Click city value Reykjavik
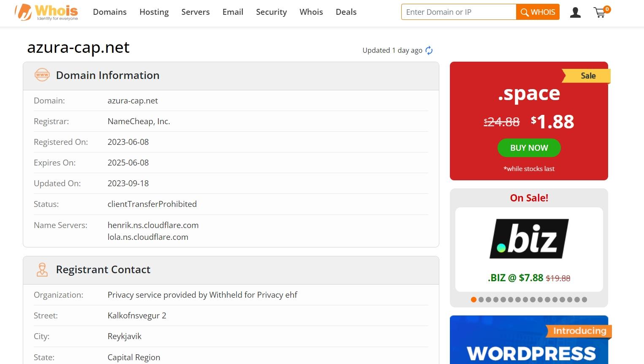The image size is (644, 364). pos(124,336)
